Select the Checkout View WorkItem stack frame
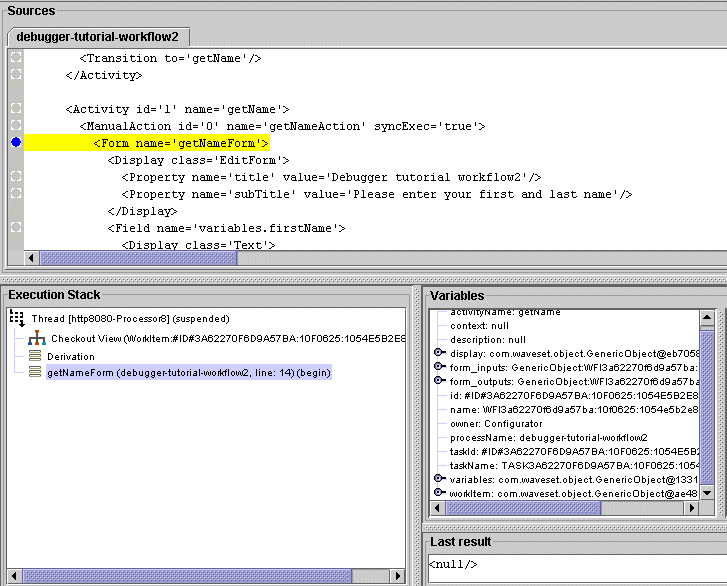The height and width of the screenshot is (586, 727). [228, 339]
